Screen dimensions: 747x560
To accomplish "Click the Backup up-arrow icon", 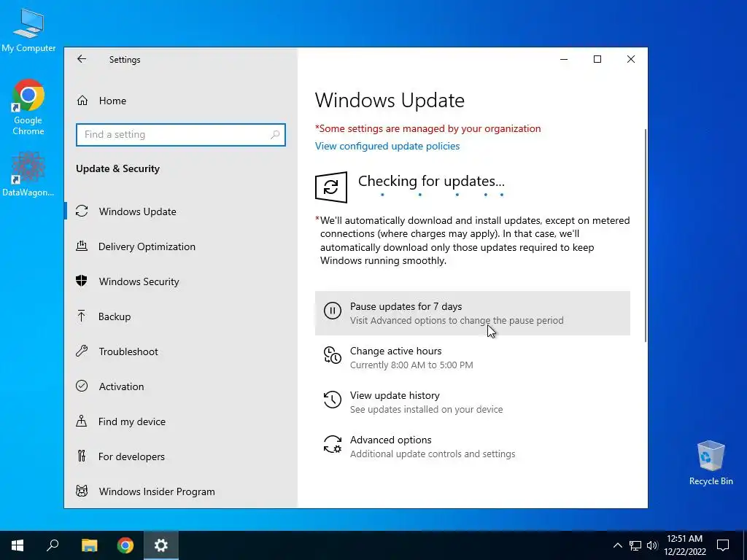I will point(82,316).
